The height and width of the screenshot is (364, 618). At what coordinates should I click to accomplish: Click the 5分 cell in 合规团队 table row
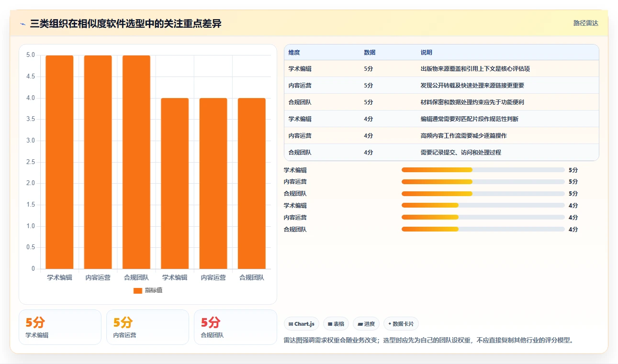pos(369,102)
